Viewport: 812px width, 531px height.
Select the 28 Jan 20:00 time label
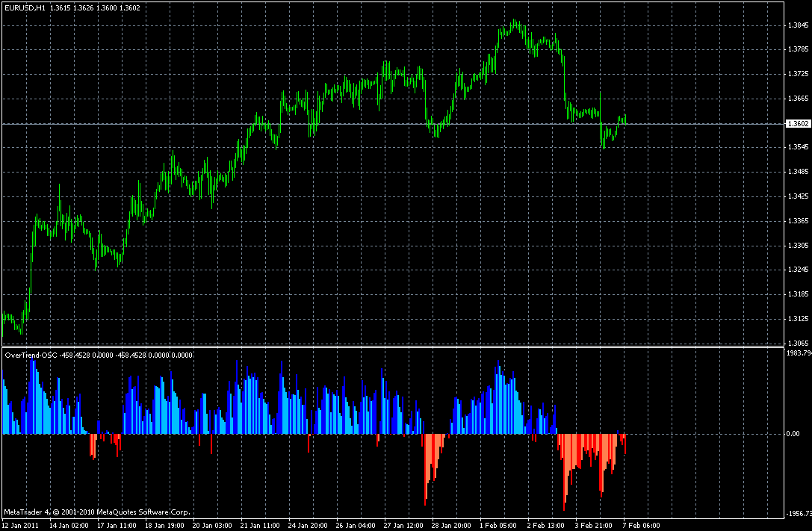[451, 525]
